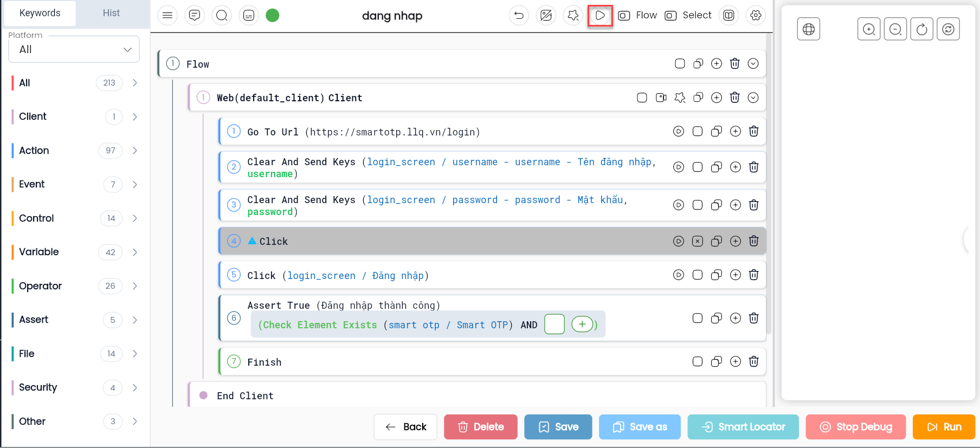The width and height of the screenshot is (980, 448).
Task: Duplicate the Click Đăng nhập step
Action: 717,275
